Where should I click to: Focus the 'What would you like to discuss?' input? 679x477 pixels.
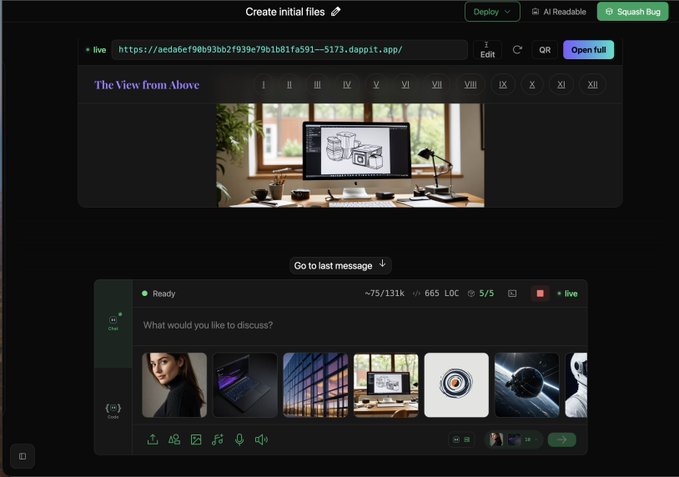coord(359,325)
